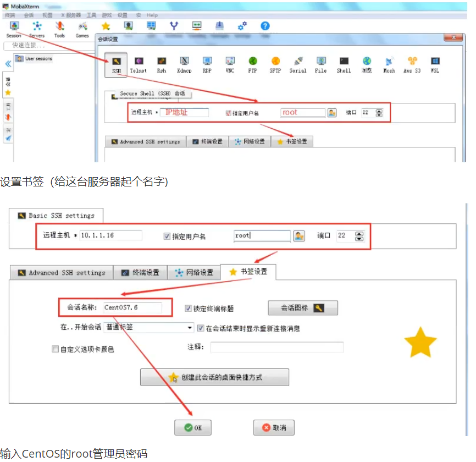The image size is (476, 462).
Task: Click the user picker icon beside black root field
Action: pos(299,236)
